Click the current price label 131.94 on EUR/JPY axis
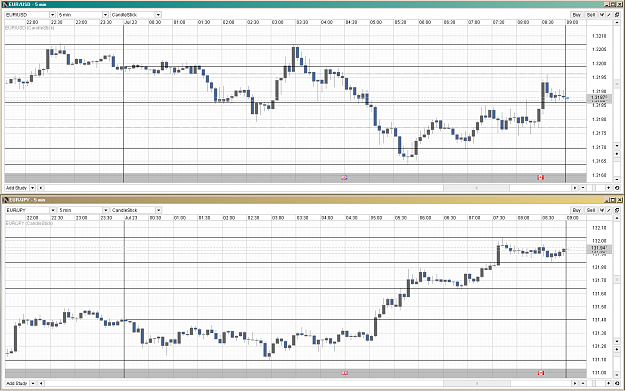 point(599,248)
